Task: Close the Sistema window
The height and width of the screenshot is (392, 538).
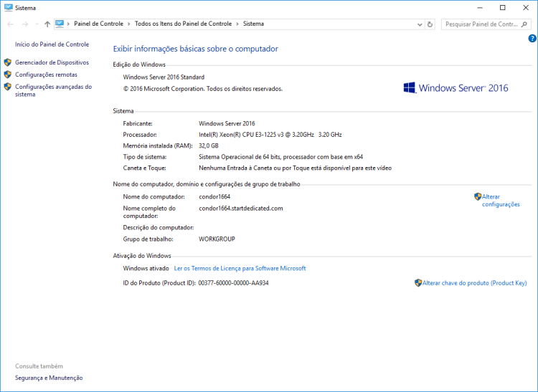Action: 526,8
